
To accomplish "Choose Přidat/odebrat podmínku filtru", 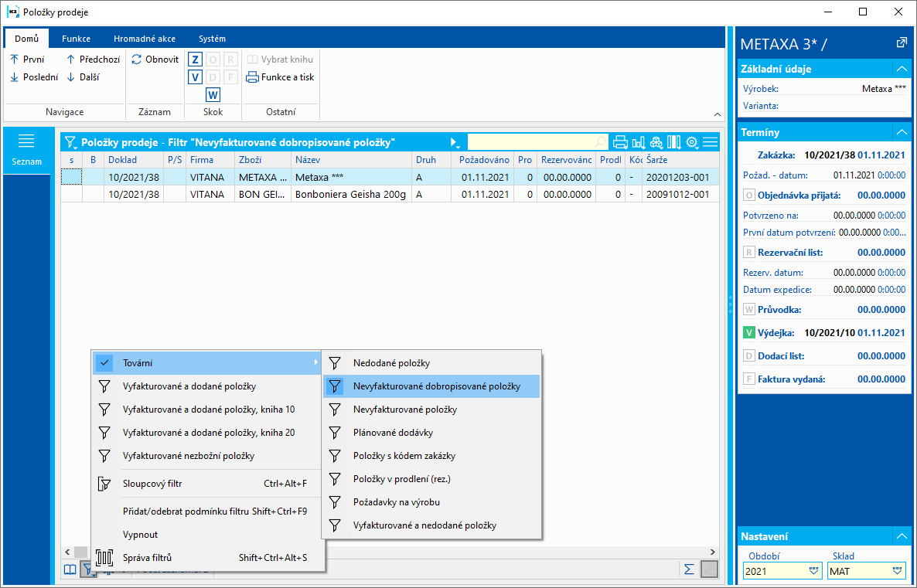I will click(x=207, y=512).
